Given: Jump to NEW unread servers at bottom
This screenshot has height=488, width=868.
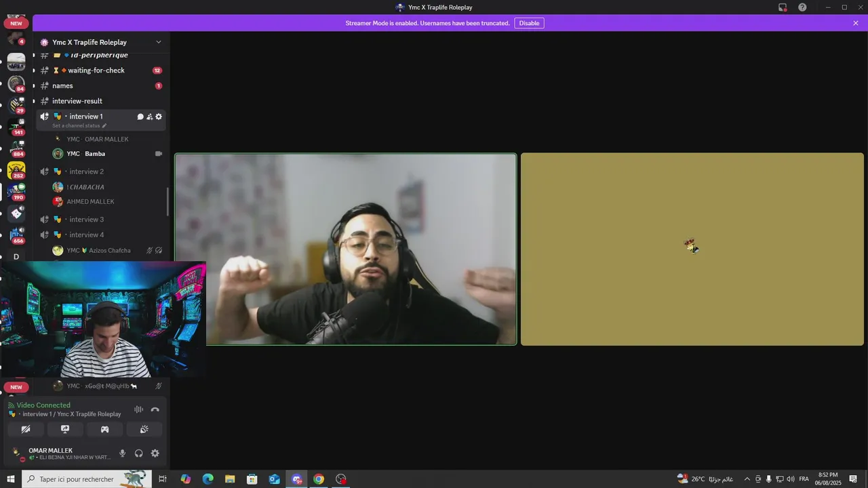Looking at the screenshot, I should point(16,387).
